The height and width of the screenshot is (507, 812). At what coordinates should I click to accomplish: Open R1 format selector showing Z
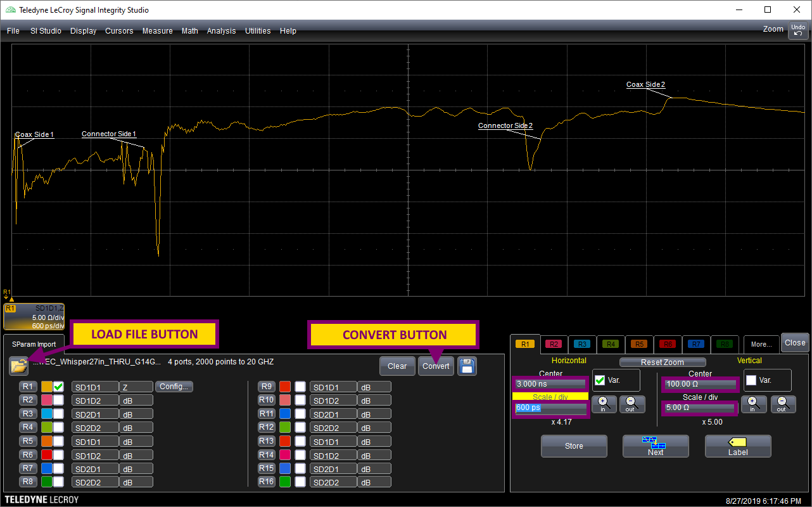pyautogui.click(x=137, y=387)
